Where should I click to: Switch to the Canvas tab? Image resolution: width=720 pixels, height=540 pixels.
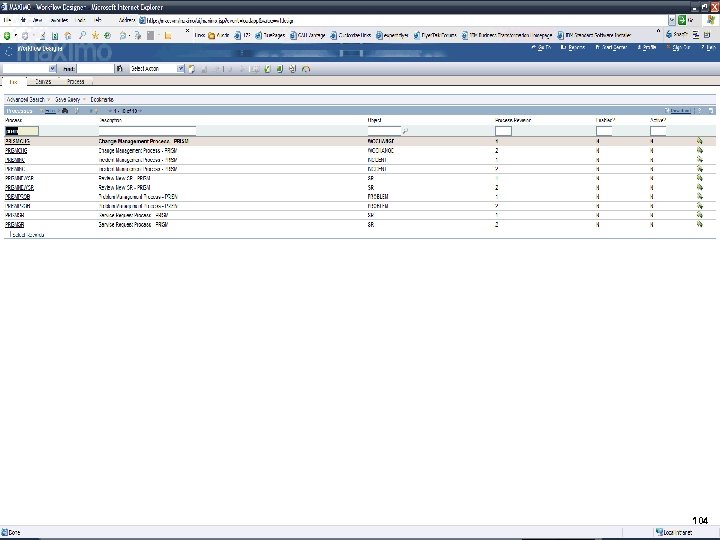click(43, 82)
